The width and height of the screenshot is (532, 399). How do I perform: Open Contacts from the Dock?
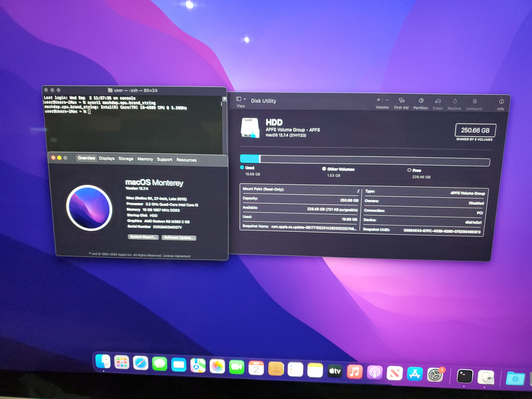click(x=276, y=368)
